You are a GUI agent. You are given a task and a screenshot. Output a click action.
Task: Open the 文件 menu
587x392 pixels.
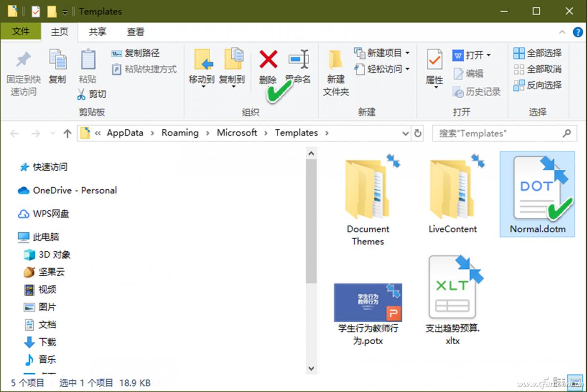21,32
